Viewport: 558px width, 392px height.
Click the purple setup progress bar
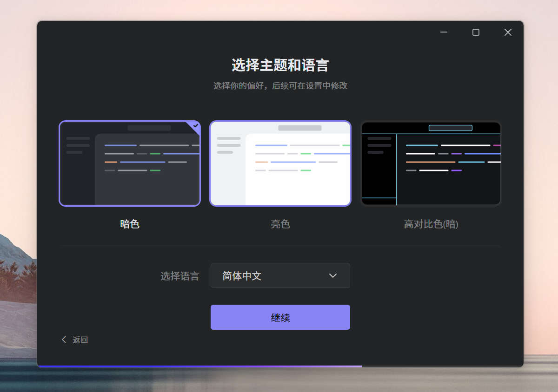(200, 366)
